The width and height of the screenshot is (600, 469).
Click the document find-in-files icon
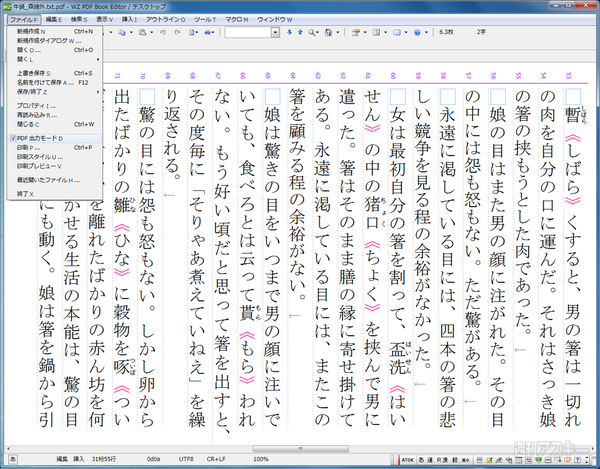point(328,33)
